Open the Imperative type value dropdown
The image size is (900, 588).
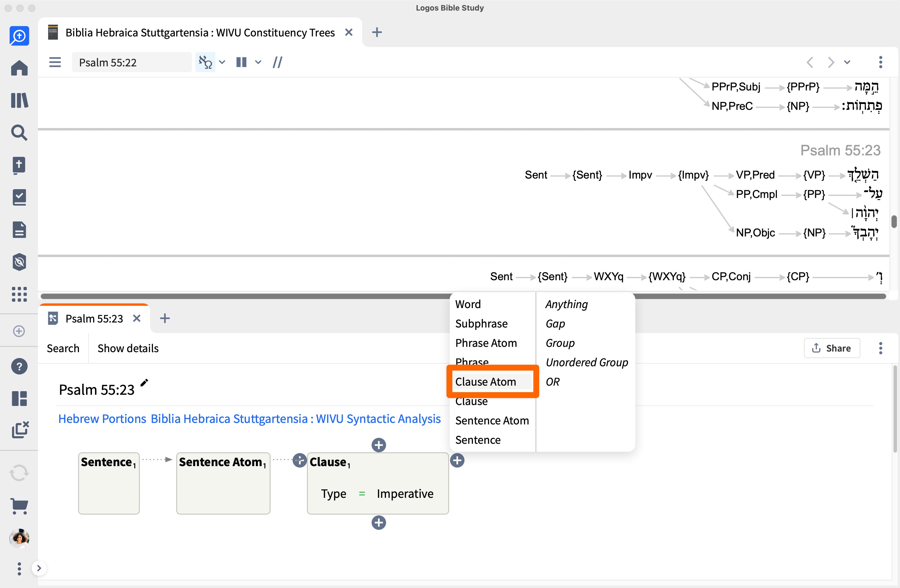point(405,494)
